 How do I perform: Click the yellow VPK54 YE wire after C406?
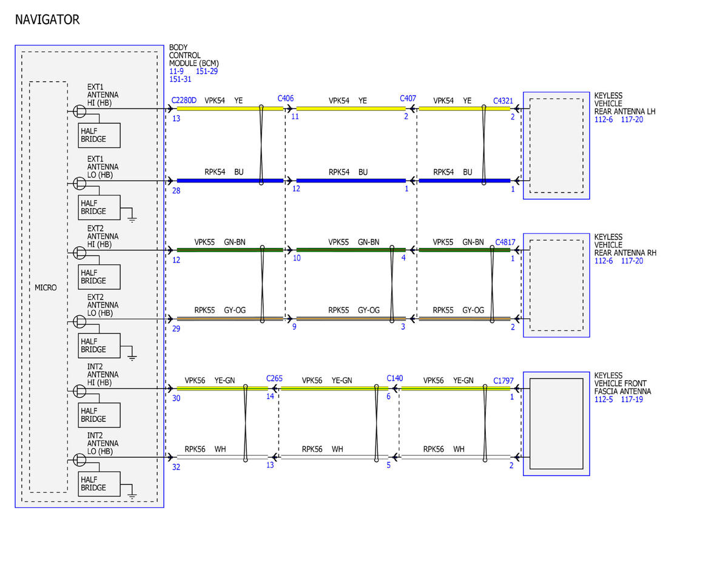[351, 109]
